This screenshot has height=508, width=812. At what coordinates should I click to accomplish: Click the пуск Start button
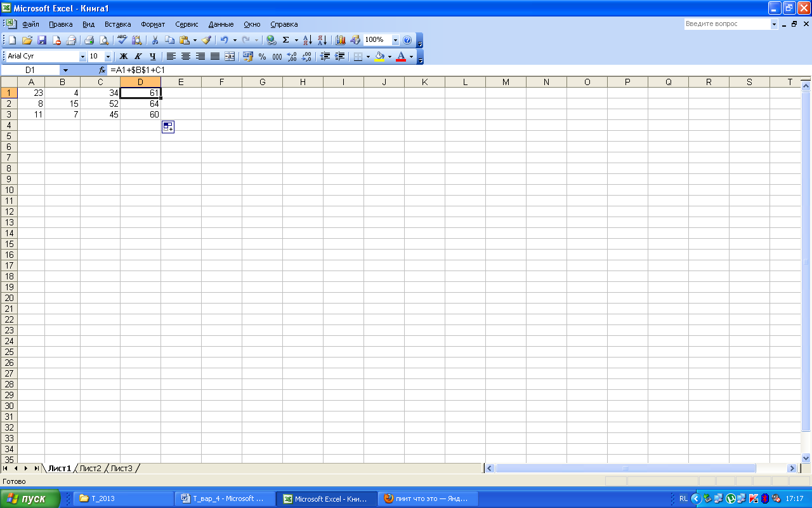(30, 498)
